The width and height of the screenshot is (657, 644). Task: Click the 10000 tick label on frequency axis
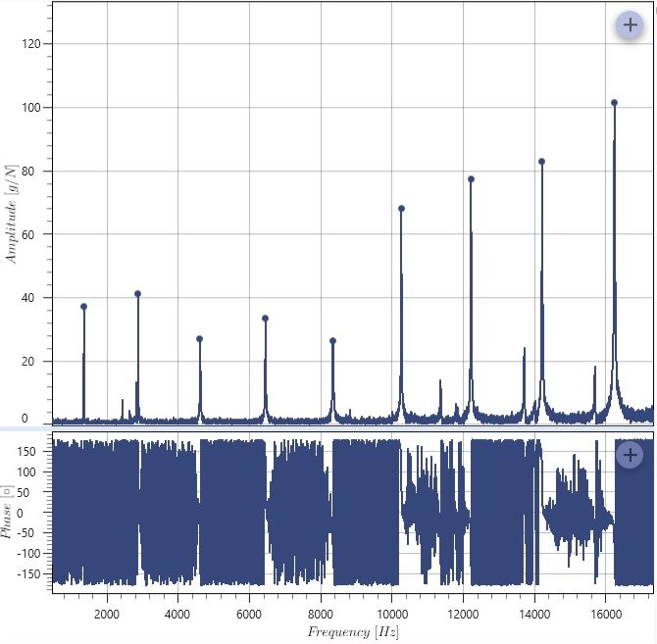(392, 615)
